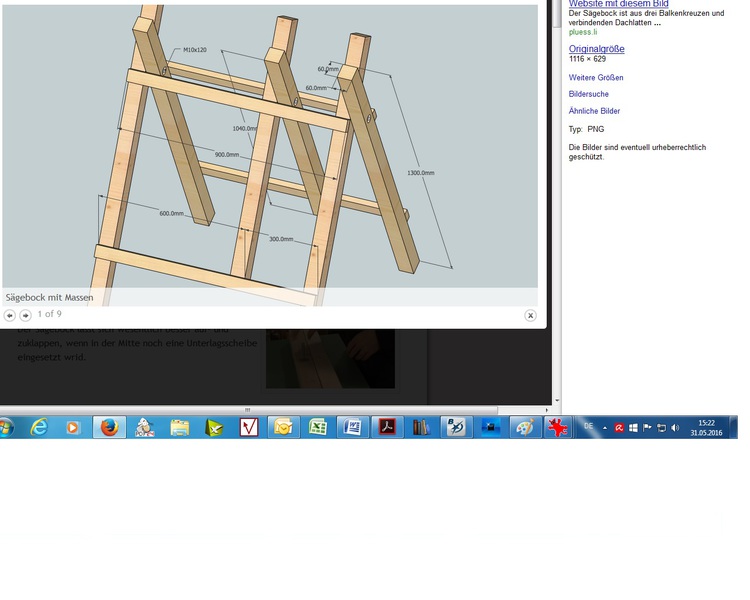The image size is (750, 600).
Task: Open 'Bildersuche' link
Action: point(589,94)
